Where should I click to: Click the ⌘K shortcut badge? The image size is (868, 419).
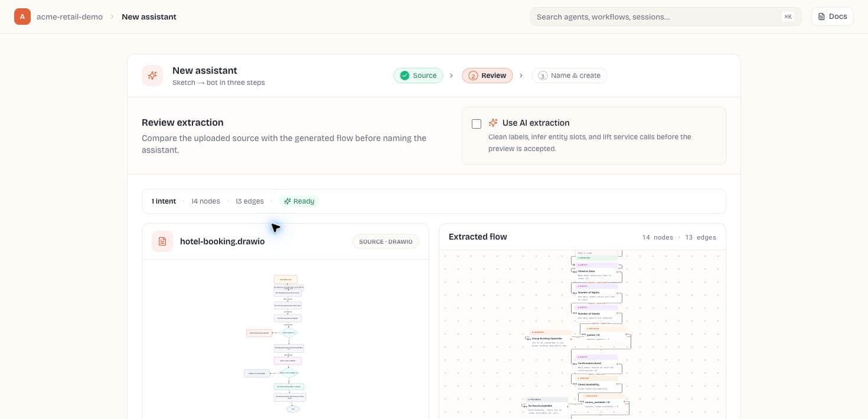[788, 17]
